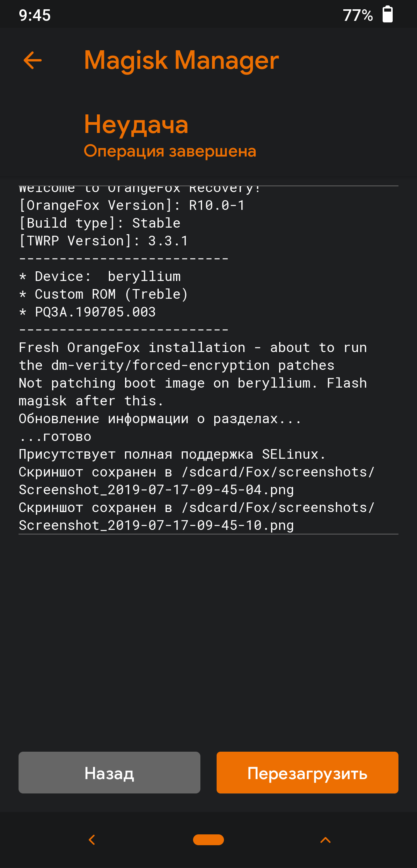Select the Device beryllium log line

click(x=100, y=276)
